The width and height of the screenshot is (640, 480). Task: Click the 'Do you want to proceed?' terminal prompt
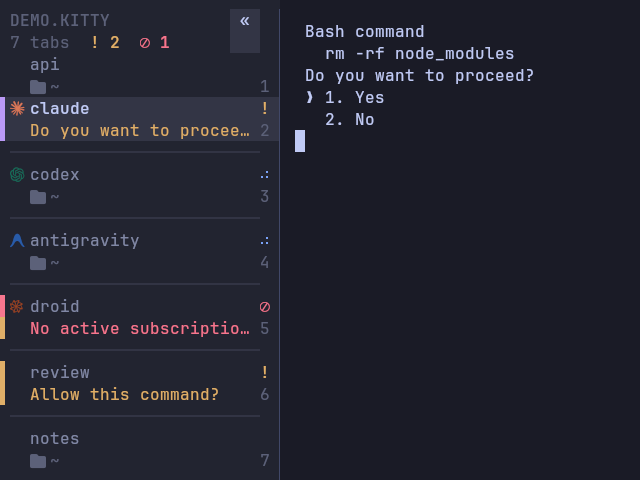419,76
